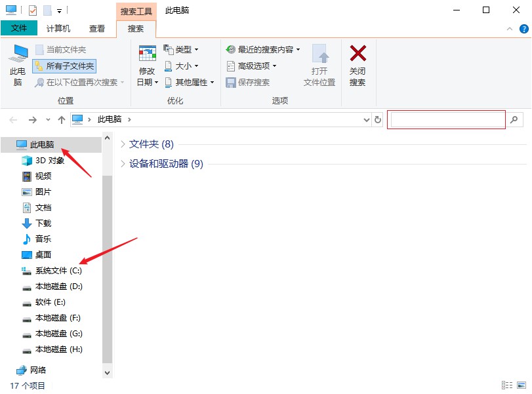Select the 所有子文件夹 search scope
Image resolution: width=532 pixels, height=394 pixels.
[64, 66]
